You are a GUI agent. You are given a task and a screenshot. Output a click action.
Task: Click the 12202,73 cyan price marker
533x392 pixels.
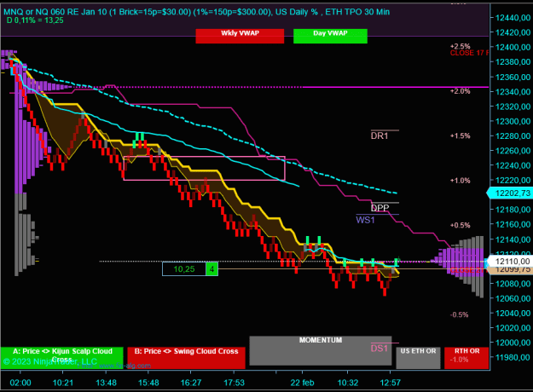coord(510,193)
